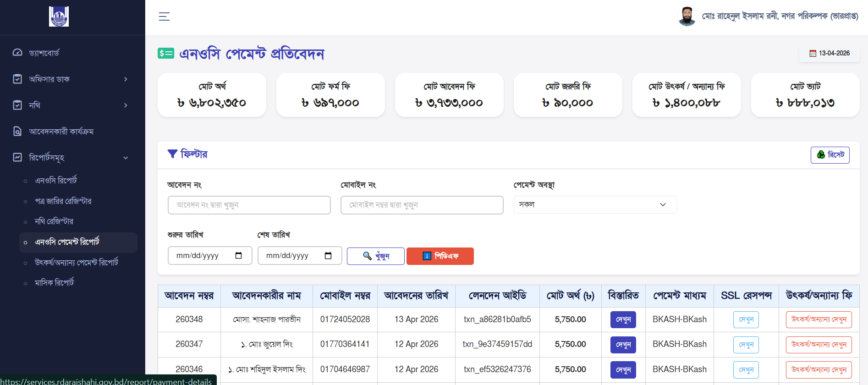868x385 pixels.
Task: Click the hamburger menu toggle icon
Action: tap(164, 16)
